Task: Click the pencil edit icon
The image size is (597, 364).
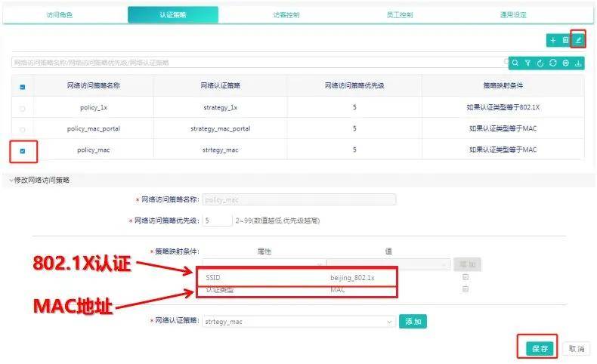Action: click(578, 40)
